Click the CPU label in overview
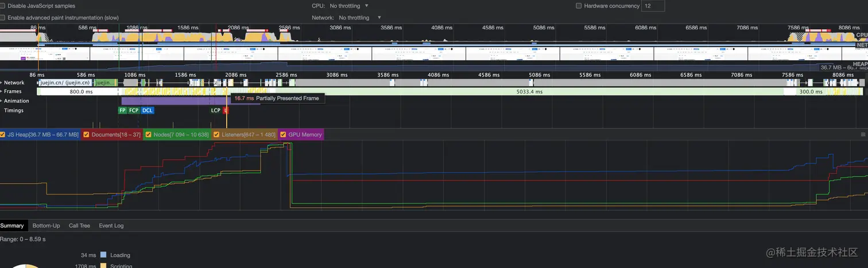The image size is (868, 268). point(862,35)
